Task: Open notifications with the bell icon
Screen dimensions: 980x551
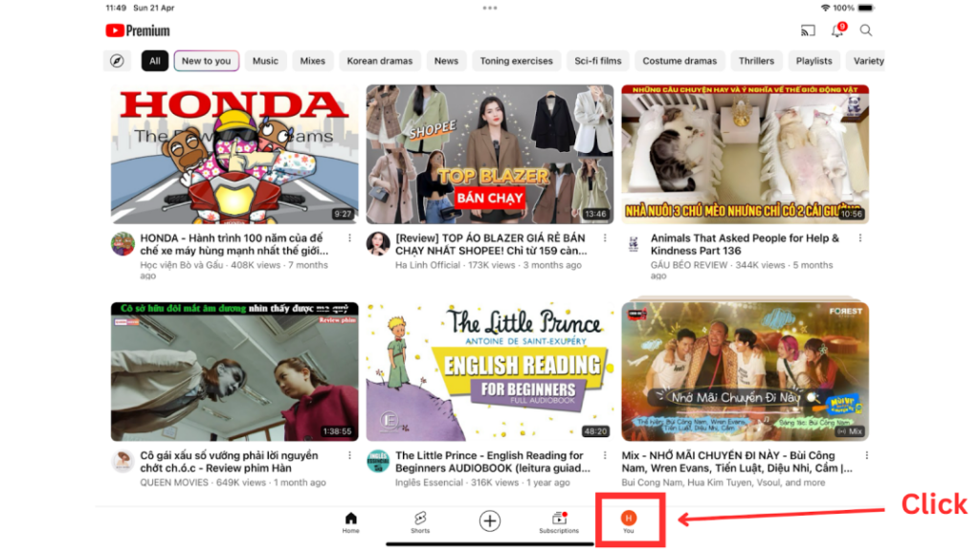Action: [x=835, y=31]
